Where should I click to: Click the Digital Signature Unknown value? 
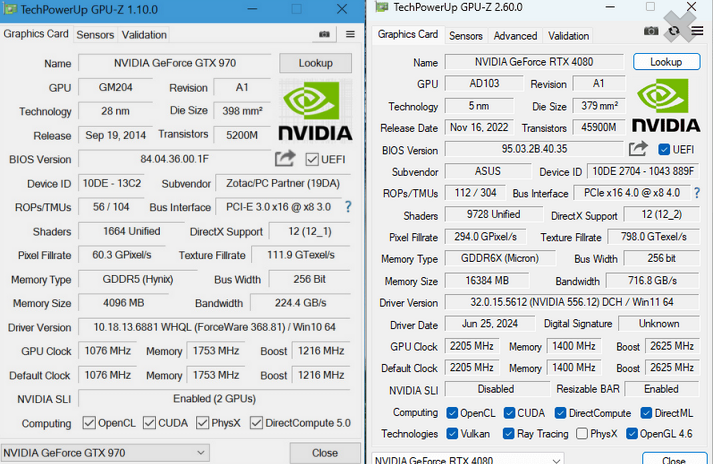click(x=658, y=323)
